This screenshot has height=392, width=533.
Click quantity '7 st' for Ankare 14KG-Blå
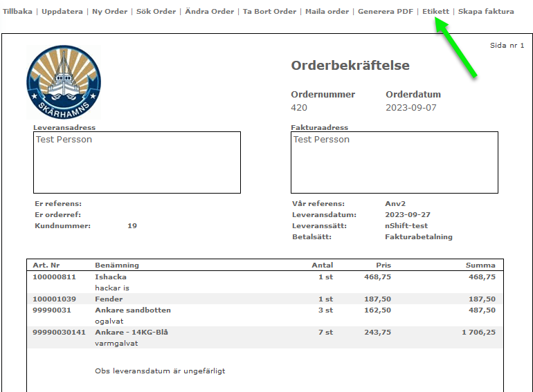point(325,333)
